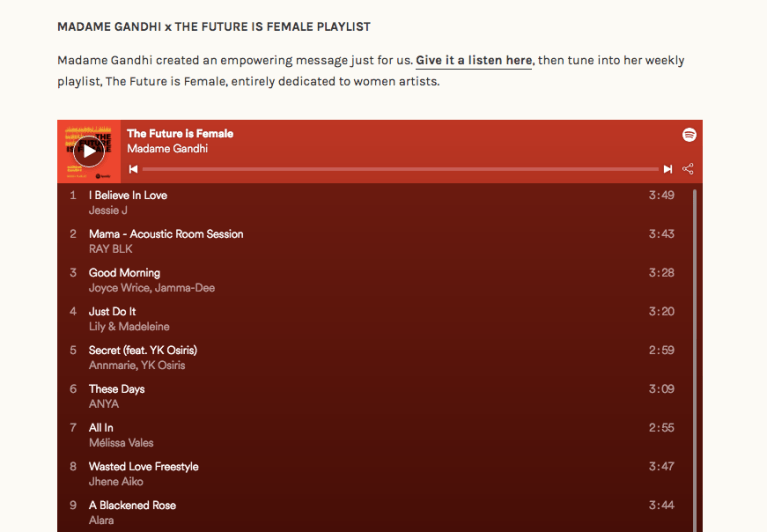767x532 pixels.
Task: Play the song 'Good Morning'
Action: point(124,273)
